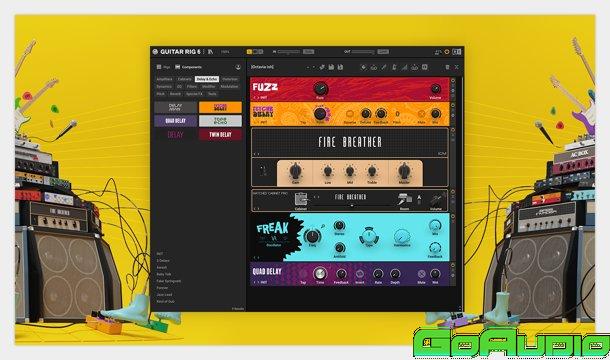
Task: Click the Invert icon on Quad Delay
Action: [360, 274]
